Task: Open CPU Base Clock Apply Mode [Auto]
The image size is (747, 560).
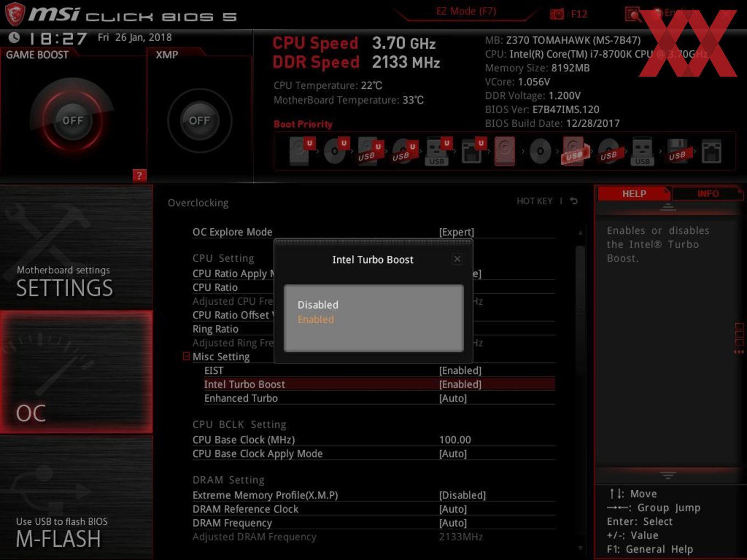Action: coord(453,454)
